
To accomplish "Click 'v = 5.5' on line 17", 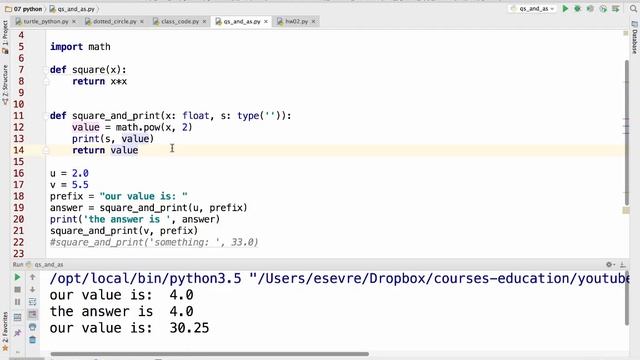I will point(69,185).
